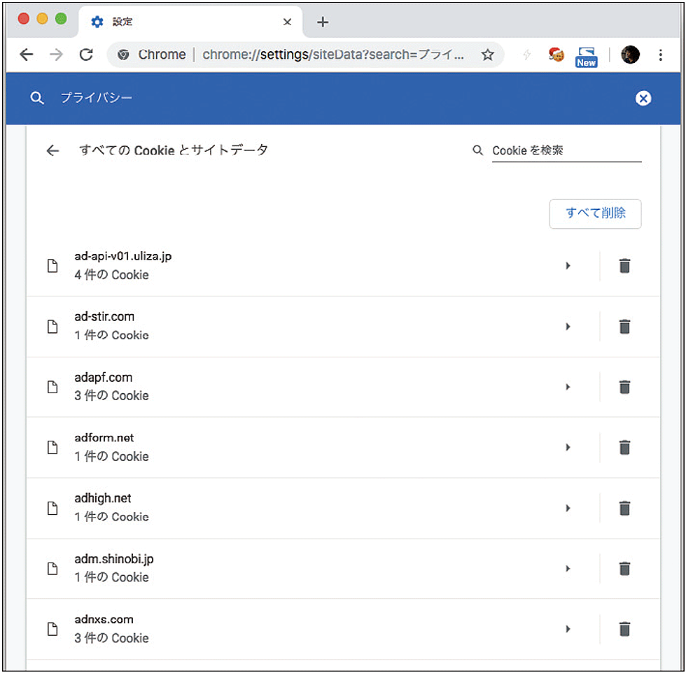Expand adhigh.net cookie details
This screenshot has width=686, height=673.
[568, 508]
